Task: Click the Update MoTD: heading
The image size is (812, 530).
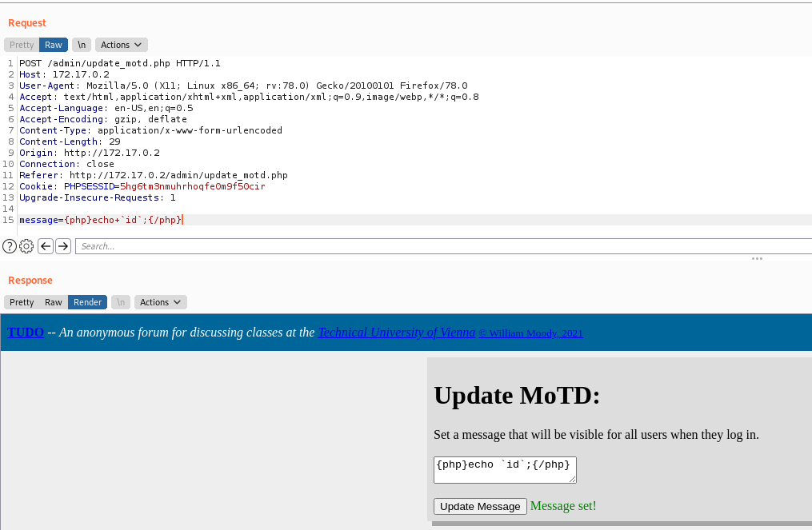Action: point(517,396)
